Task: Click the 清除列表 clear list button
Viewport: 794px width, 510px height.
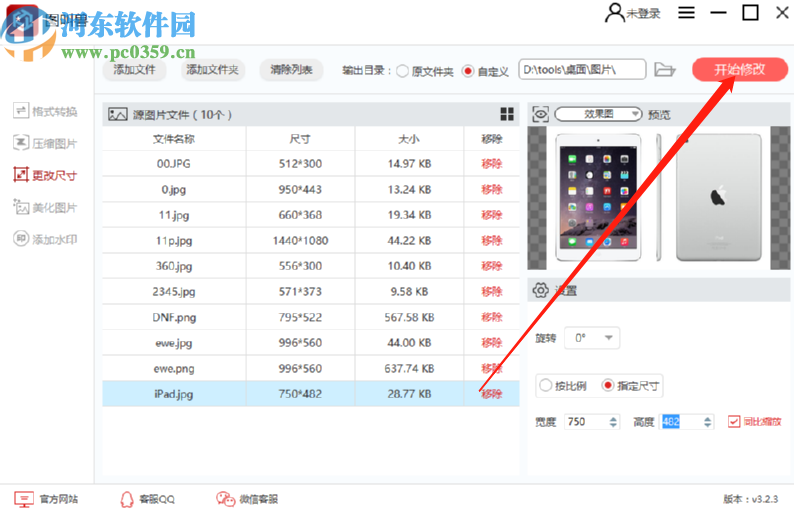Action: (x=291, y=70)
